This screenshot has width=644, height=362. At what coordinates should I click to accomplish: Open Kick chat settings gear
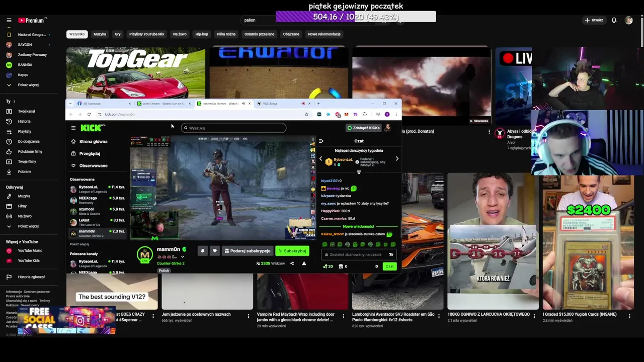click(376, 266)
